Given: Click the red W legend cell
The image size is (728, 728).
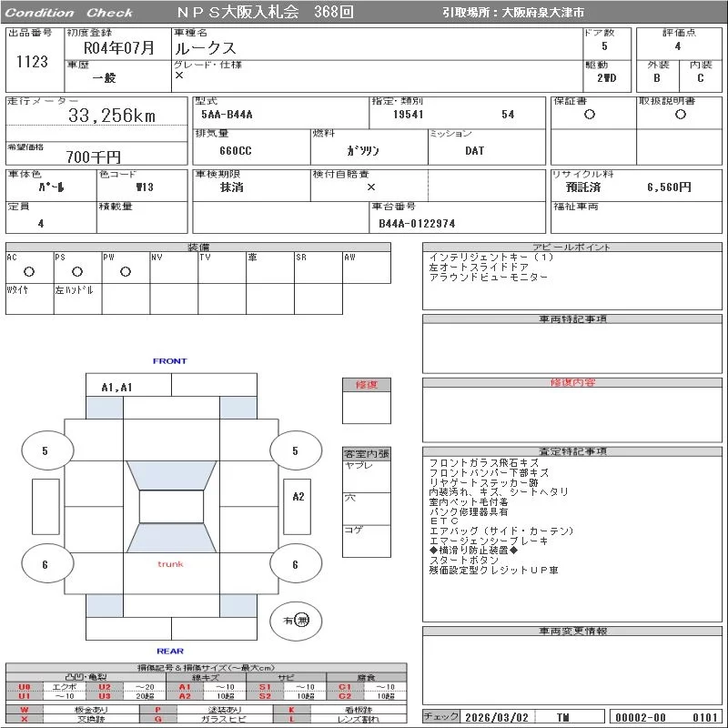Looking at the screenshot, I should point(25,709).
